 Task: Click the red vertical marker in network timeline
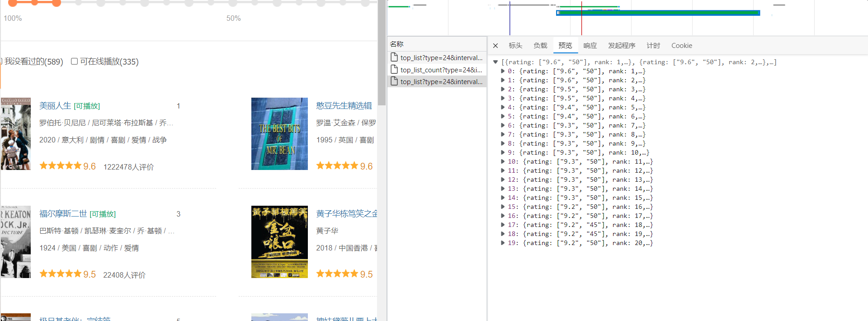[581, 18]
